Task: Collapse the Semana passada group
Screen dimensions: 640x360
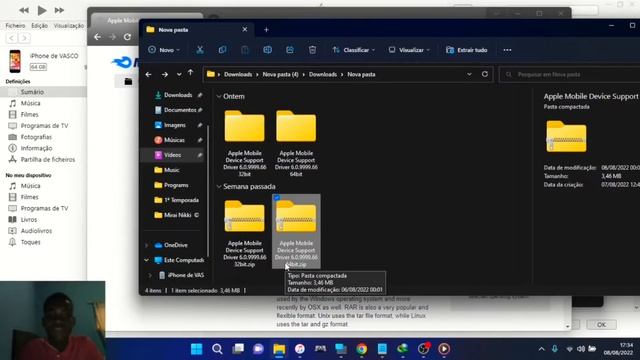Action: click(219, 187)
